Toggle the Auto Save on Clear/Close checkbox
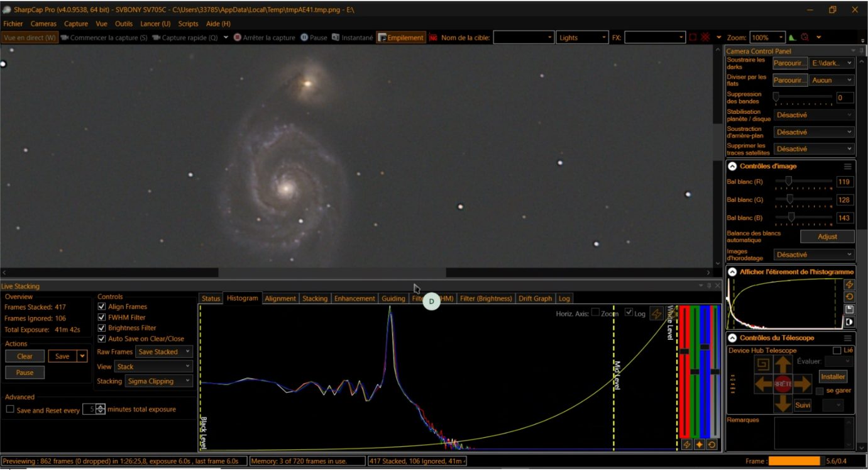This screenshot has height=470, width=868. coord(102,339)
